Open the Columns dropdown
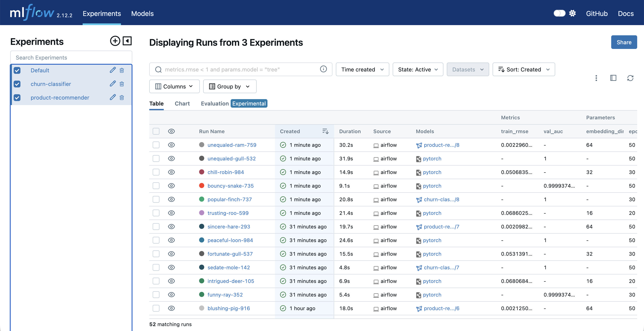 coord(174,86)
